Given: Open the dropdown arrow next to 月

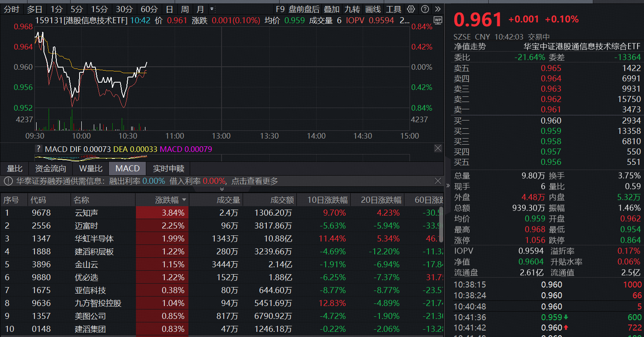Looking at the screenshot, I should 212,9.
